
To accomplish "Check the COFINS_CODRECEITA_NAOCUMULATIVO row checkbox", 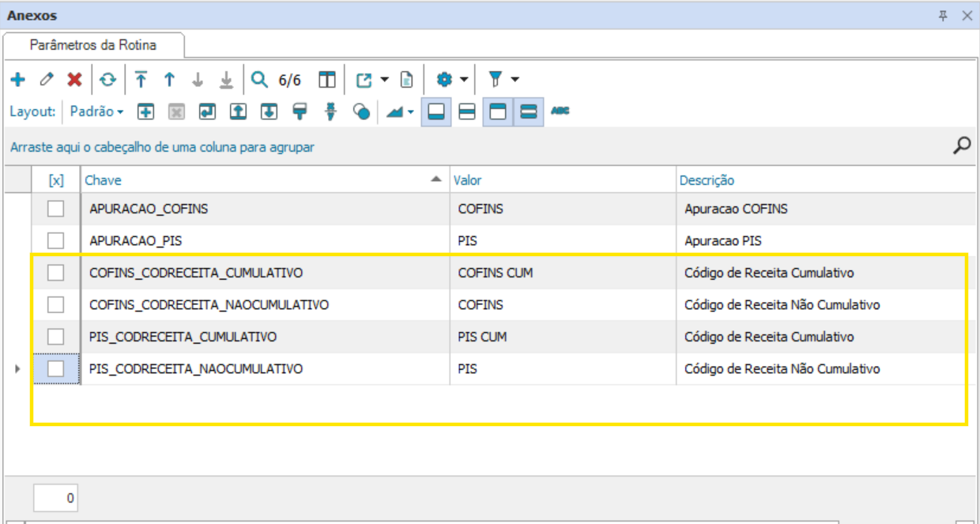I will [55, 304].
